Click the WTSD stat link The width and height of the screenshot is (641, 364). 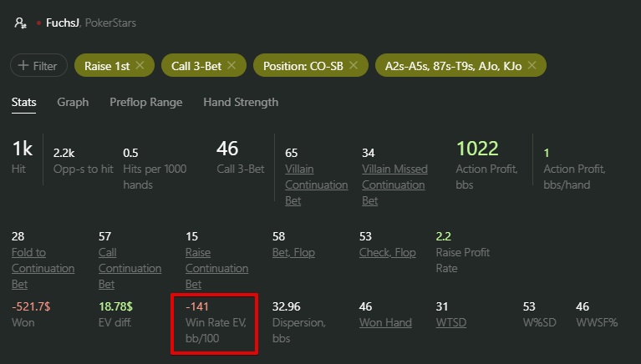click(x=451, y=322)
